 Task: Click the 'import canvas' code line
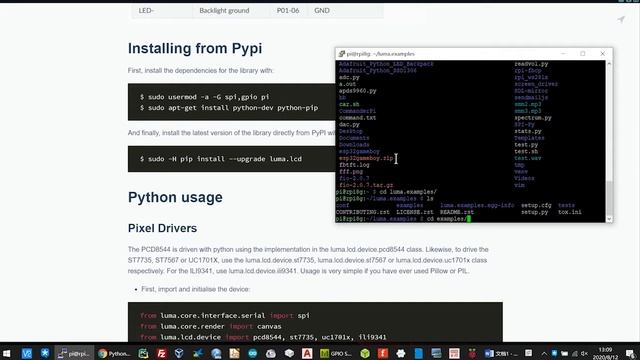click(x=211, y=327)
